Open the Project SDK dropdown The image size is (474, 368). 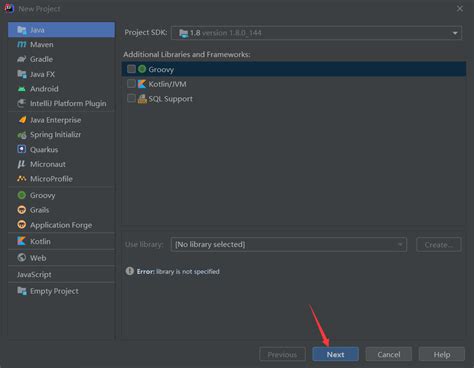[316, 33]
